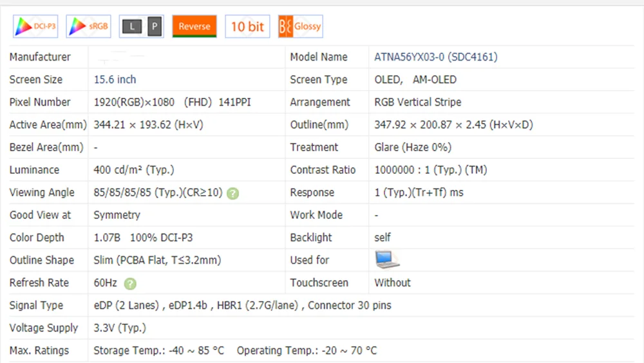
Task: Open the 15.6 inch screen size link
Action: pyautogui.click(x=115, y=80)
